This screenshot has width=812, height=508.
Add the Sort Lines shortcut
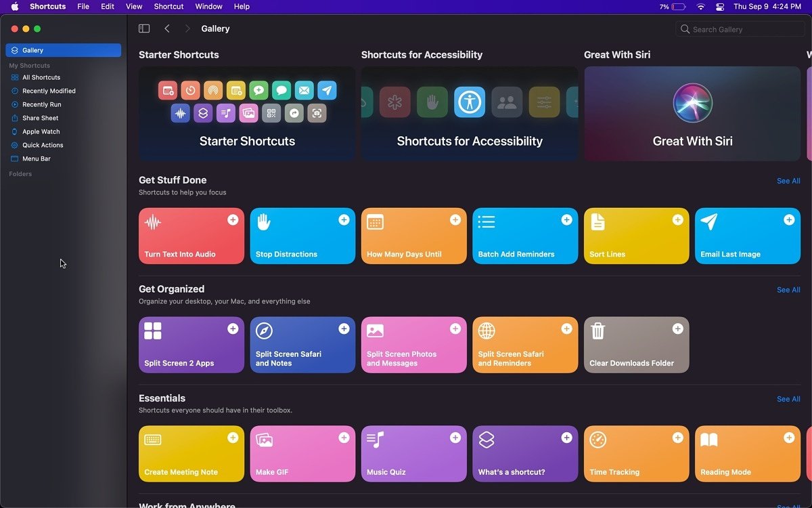click(677, 219)
